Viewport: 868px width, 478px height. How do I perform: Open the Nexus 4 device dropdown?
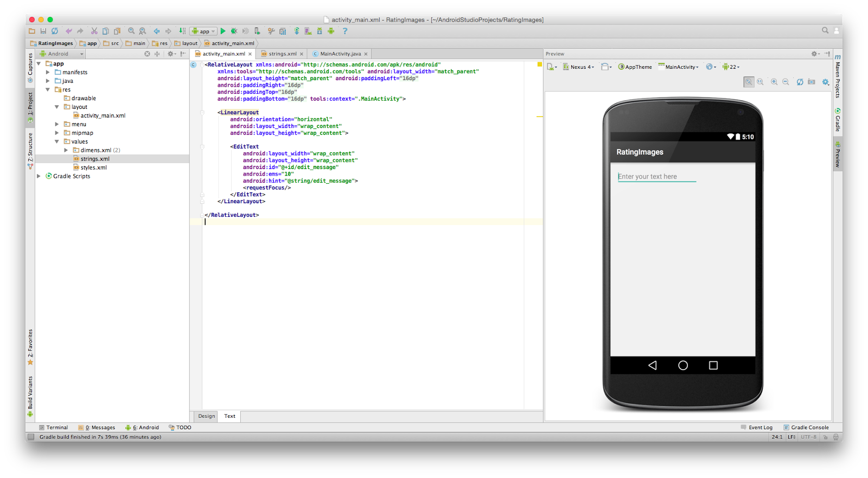578,67
